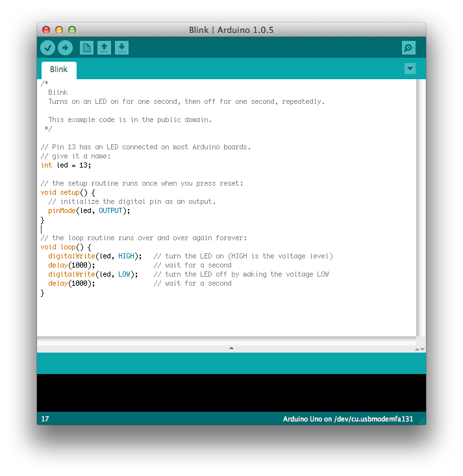463x476 pixels.
Task: Upload the sketch with the arrow button
Action: click(x=65, y=47)
